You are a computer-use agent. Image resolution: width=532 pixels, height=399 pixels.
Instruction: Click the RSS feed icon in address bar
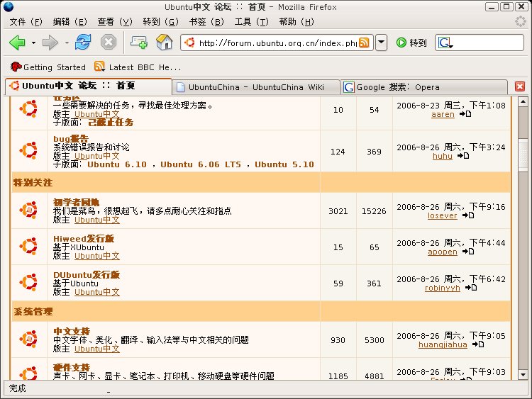(364, 43)
